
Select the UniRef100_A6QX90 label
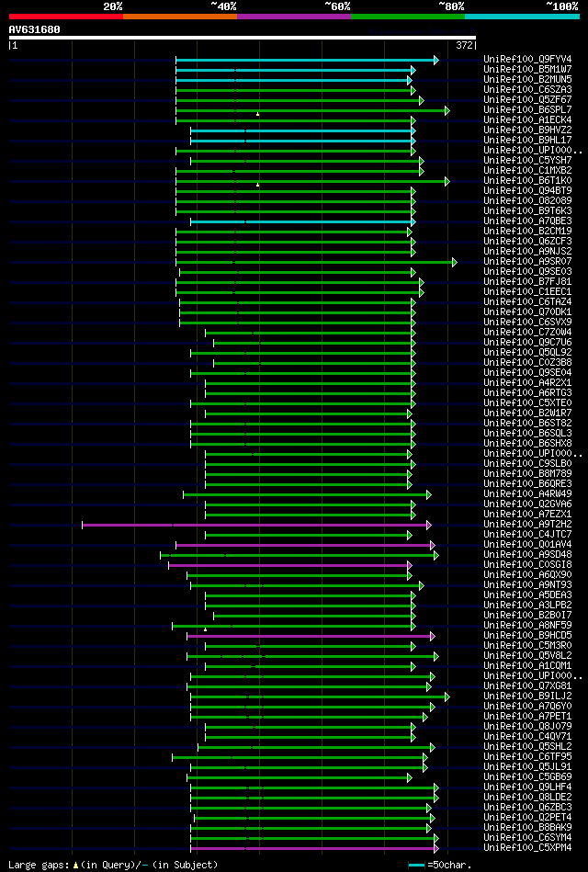tap(527, 574)
